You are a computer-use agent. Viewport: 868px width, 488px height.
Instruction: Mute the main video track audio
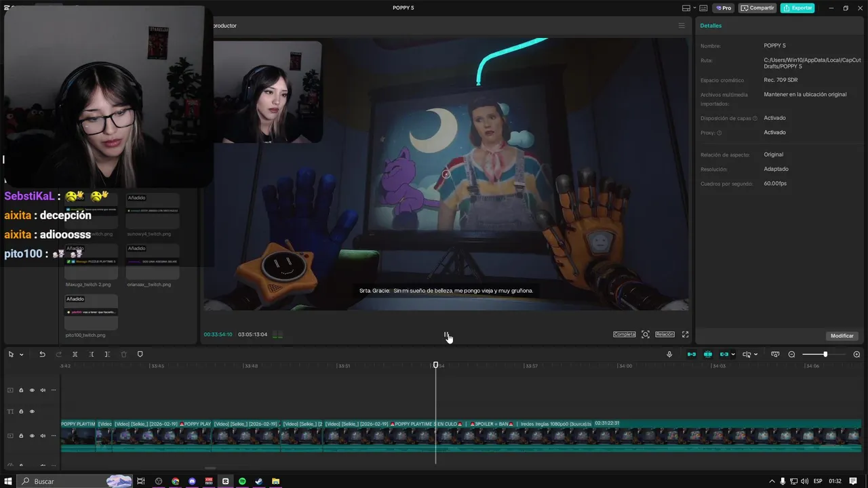coord(43,436)
